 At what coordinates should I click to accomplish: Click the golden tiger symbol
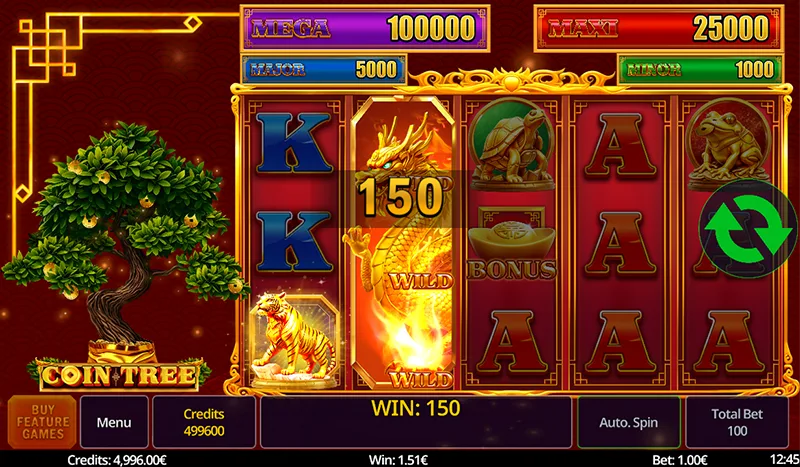294,340
